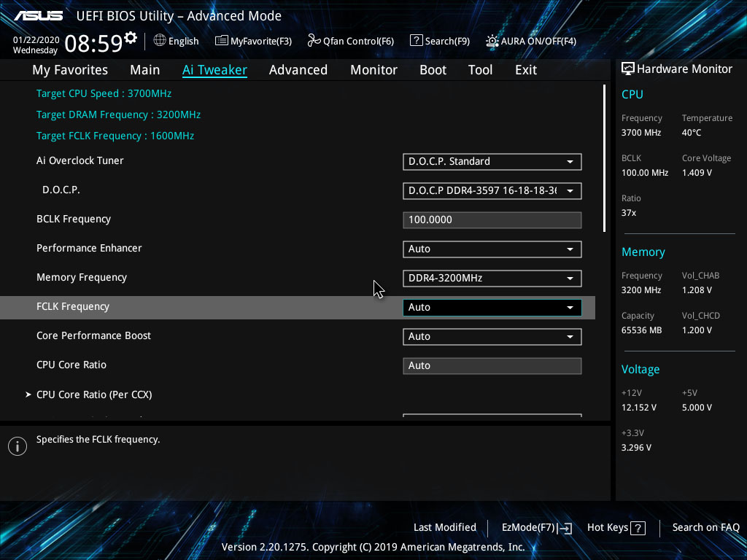Click Last Modified button

[444, 527]
